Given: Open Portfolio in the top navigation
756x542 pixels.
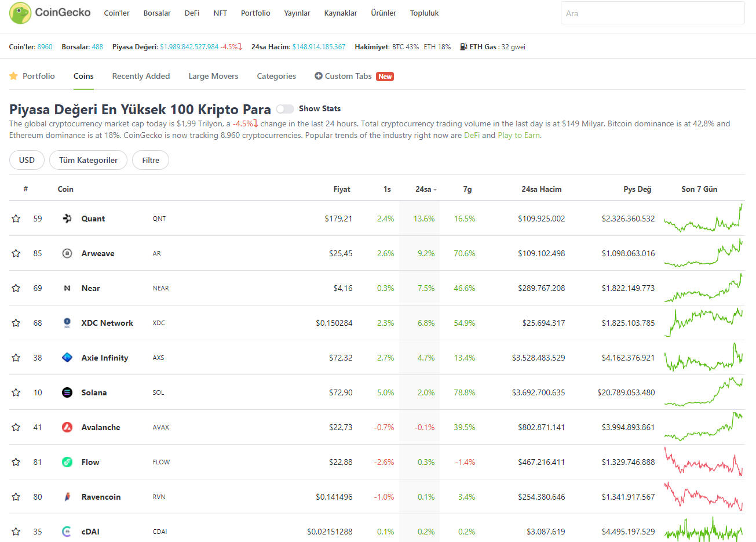Looking at the screenshot, I should [x=255, y=13].
